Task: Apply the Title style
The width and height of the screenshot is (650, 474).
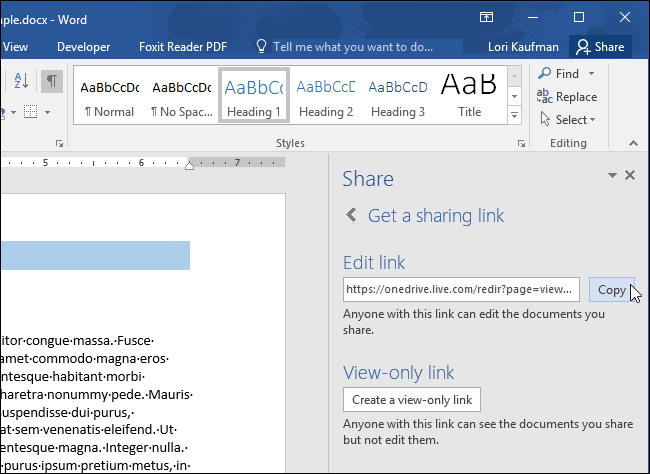Action: [x=469, y=96]
